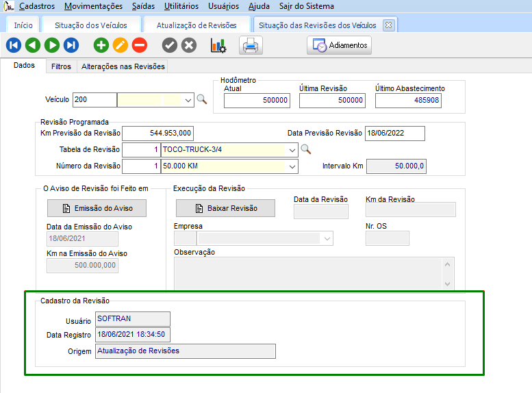Click the Km da Revisão field
Screen dimensions: 532x393
tap(411, 210)
